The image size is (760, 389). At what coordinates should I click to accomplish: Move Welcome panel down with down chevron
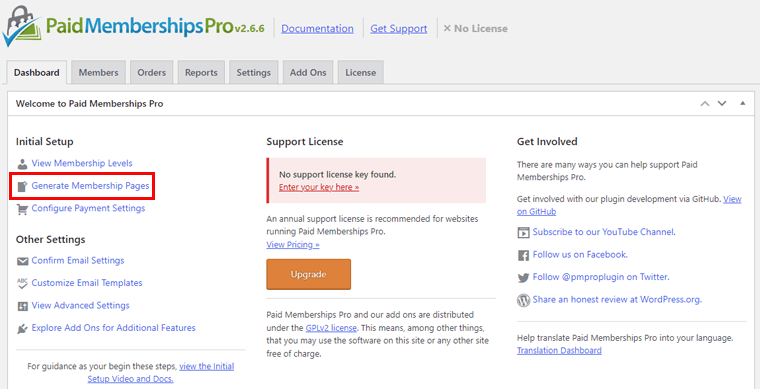coord(722,104)
